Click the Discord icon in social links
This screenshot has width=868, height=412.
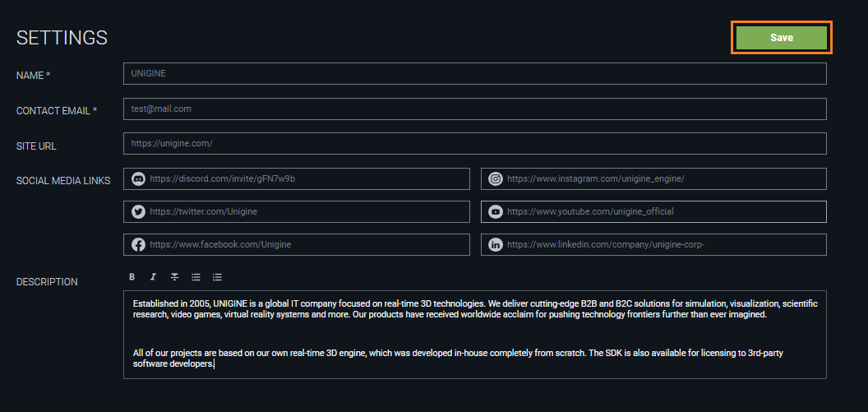point(138,179)
